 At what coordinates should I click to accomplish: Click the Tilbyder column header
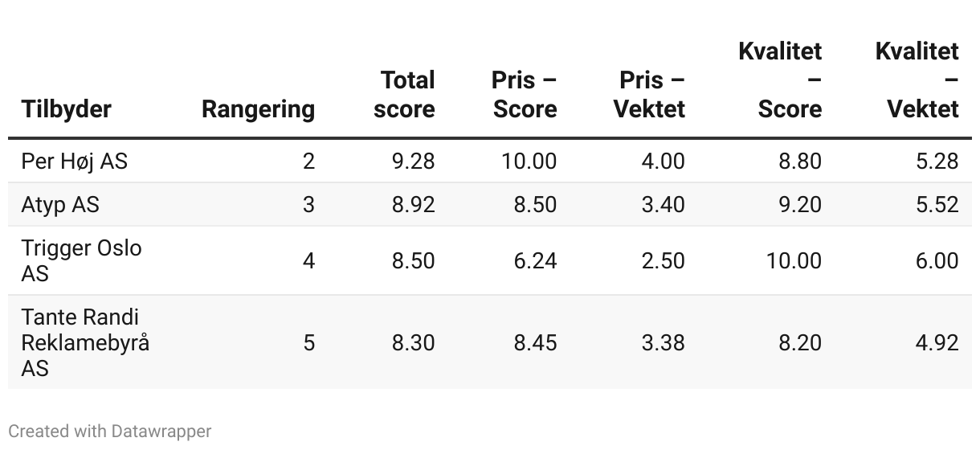click(x=66, y=109)
